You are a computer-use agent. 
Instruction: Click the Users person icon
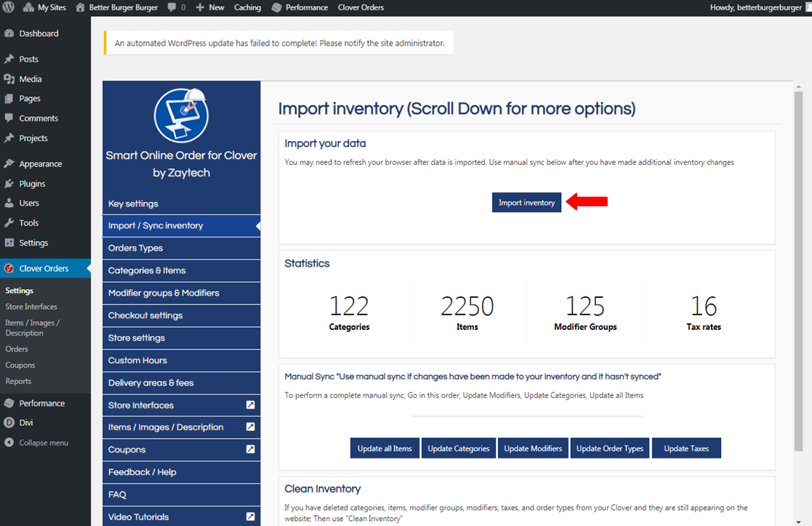tap(9, 203)
